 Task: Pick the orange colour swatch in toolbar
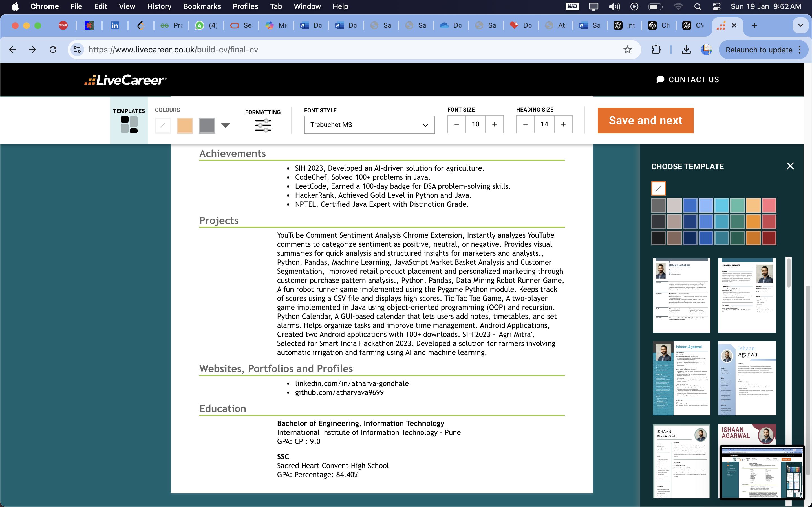185,126
